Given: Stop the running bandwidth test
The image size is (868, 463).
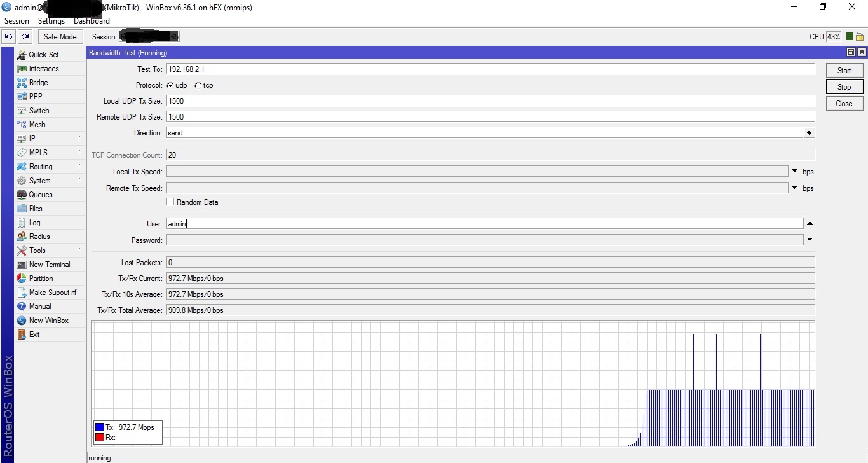Looking at the screenshot, I should click(844, 87).
